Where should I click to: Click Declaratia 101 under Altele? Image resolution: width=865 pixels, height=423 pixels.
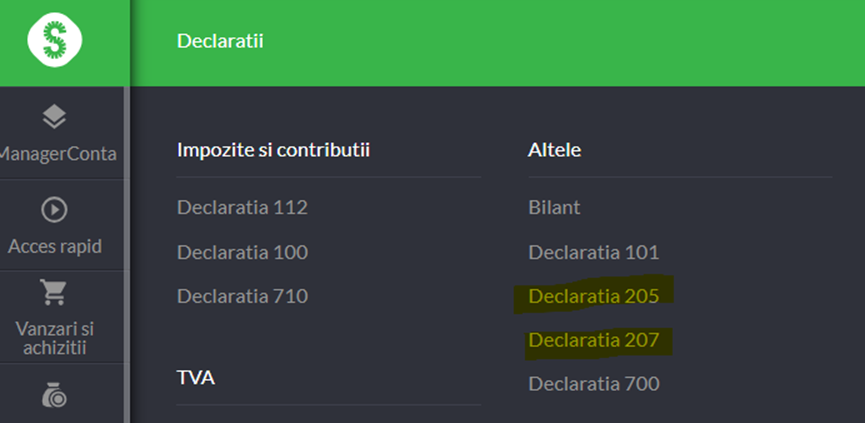[x=594, y=252]
